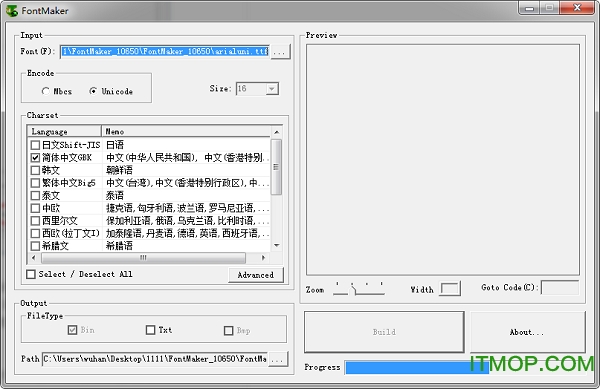Image resolution: width=600 pixels, height=389 pixels.
Task: Select memo starting with 保加利亚语
Action: tap(188, 221)
